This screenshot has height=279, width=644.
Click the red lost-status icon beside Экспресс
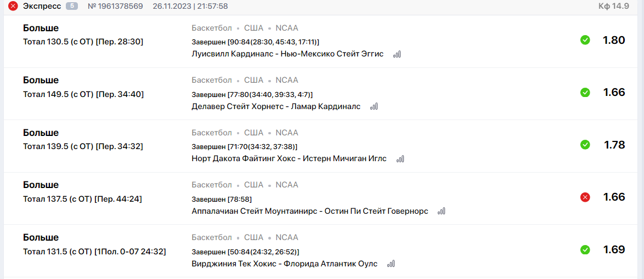tap(13, 6)
